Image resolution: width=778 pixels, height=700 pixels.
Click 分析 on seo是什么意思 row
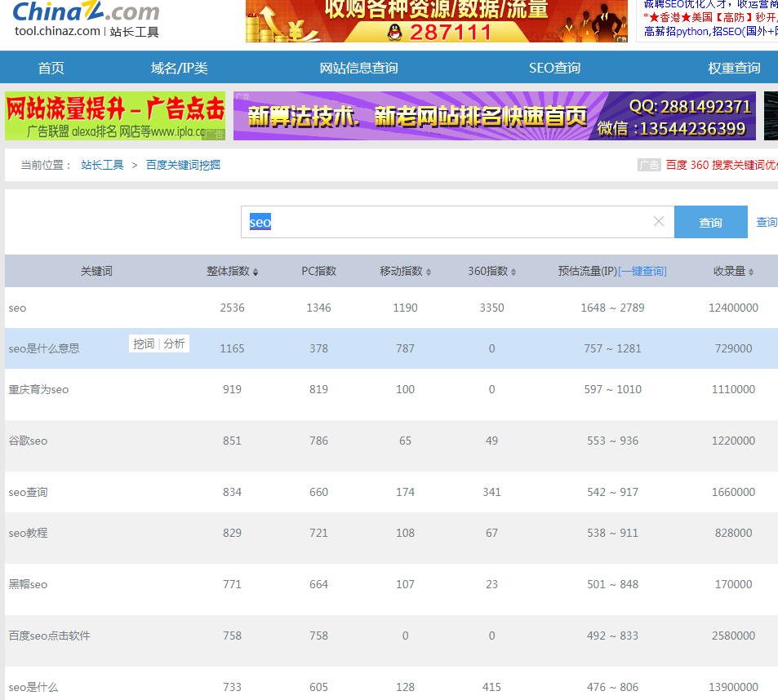[x=174, y=343]
